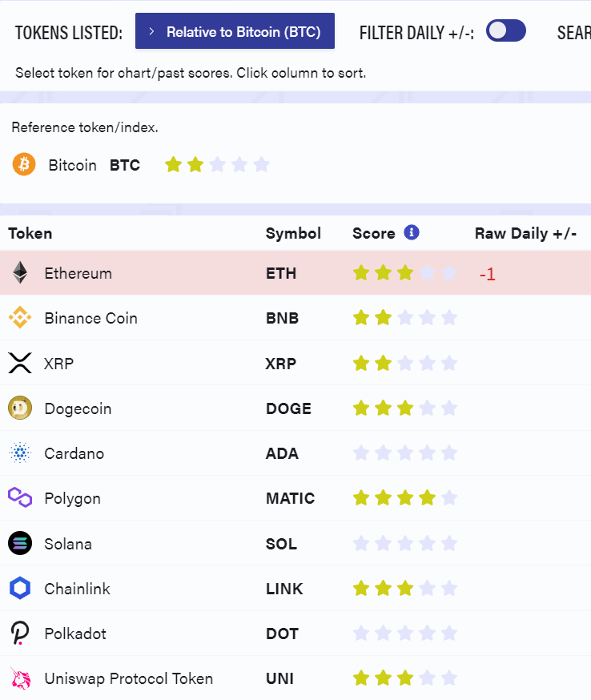591x700 pixels.
Task: Sort by the Symbol column header
Action: pyautogui.click(x=293, y=234)
